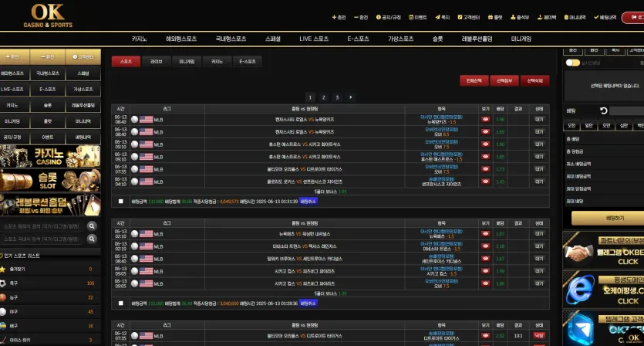Click bet amount reset (refresh) icon

pyautogui.click(x=603, y=110)
